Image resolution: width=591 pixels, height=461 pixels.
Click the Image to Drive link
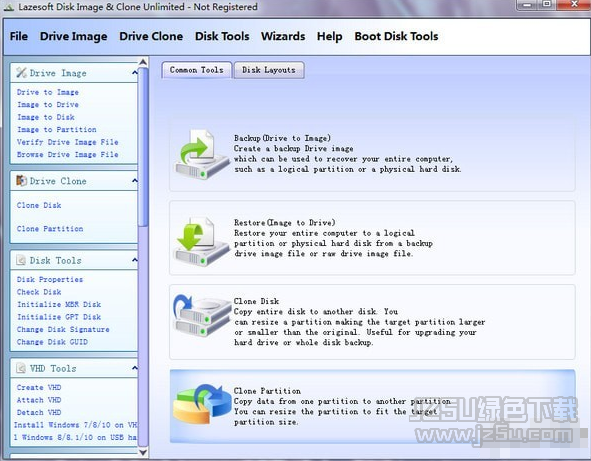[x=48, y=105]
